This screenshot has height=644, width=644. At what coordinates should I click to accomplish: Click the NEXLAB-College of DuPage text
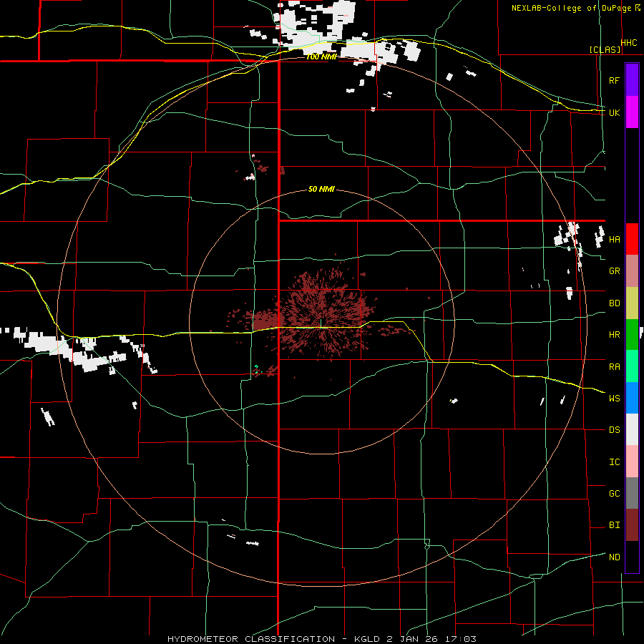tap(571, 8)
